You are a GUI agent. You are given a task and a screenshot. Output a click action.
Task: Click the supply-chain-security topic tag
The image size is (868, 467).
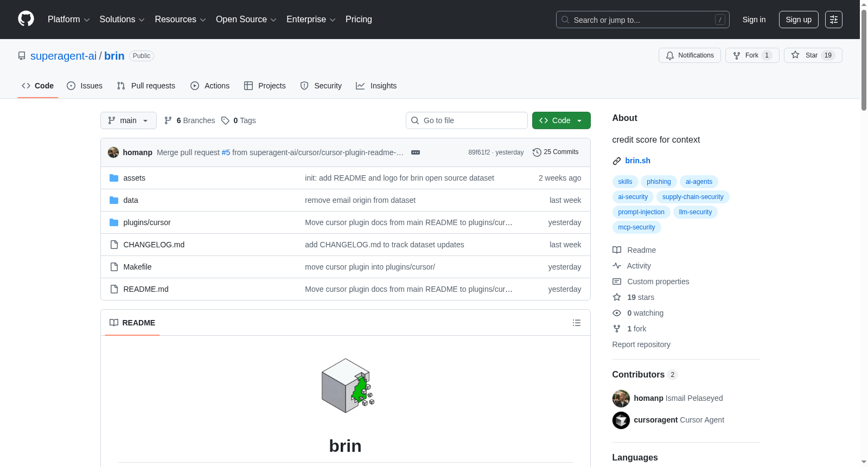[x=693, y=197]
